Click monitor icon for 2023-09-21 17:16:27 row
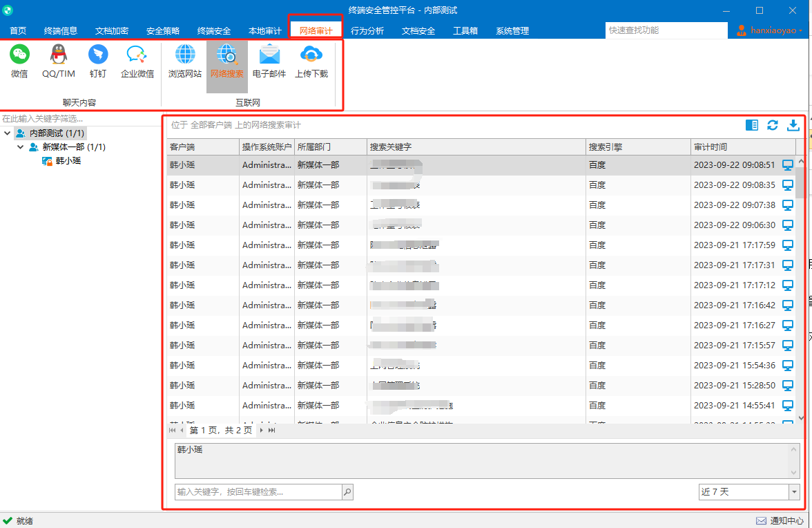 click(x=788, y=326)
